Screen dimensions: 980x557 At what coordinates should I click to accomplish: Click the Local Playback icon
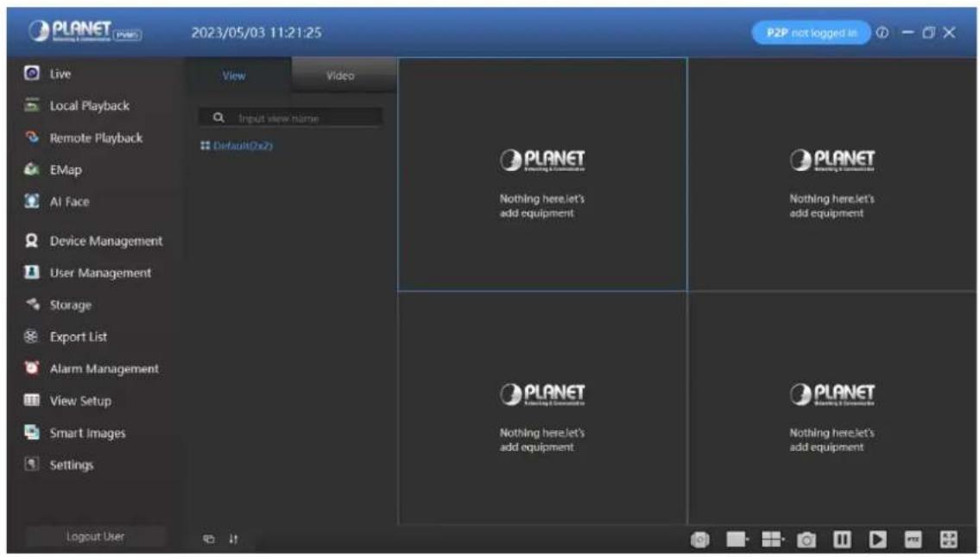(32, 105)
